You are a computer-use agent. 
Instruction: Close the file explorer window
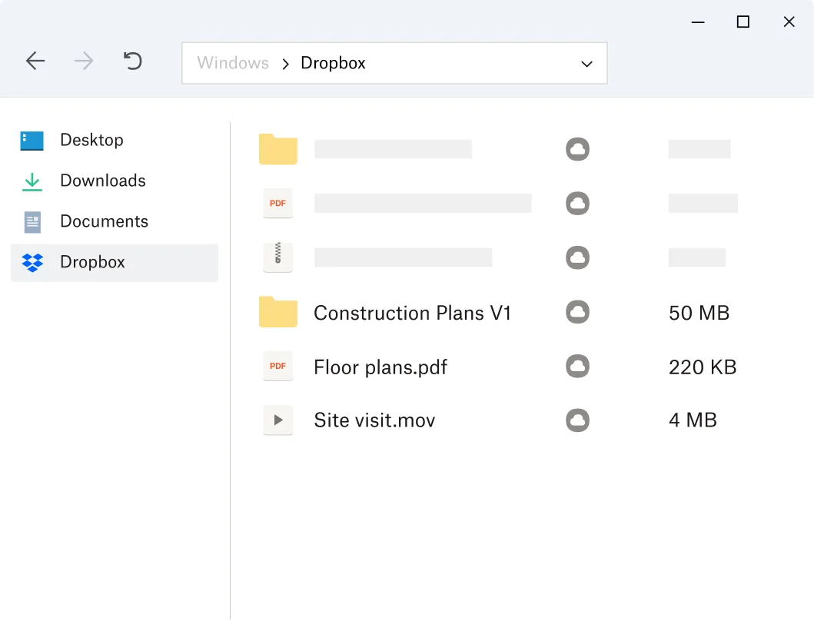789,22
